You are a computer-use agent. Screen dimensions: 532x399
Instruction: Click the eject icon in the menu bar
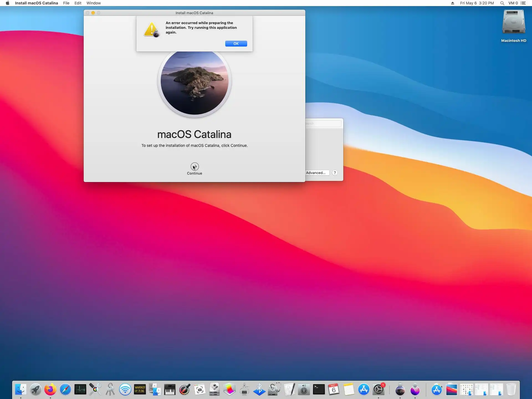[452, 3]
